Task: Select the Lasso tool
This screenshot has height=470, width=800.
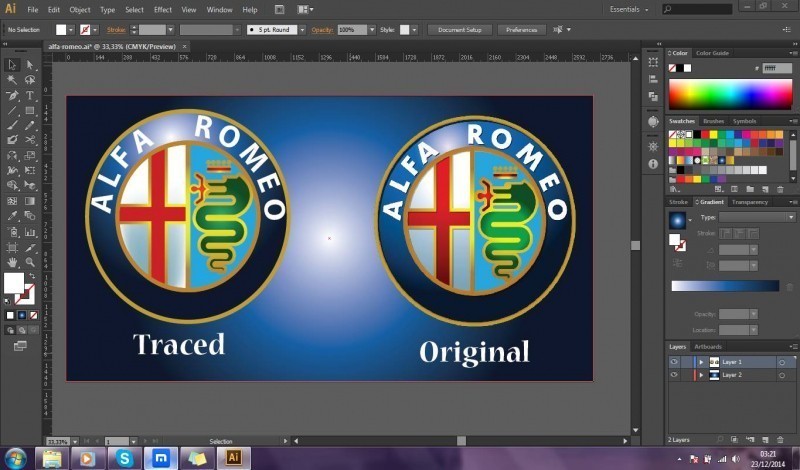Action: pyautogui.click(x=30, y=80)
